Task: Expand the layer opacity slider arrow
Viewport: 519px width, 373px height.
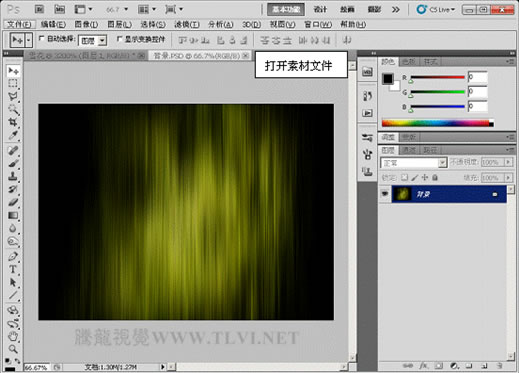Action: tap(508, 162)
